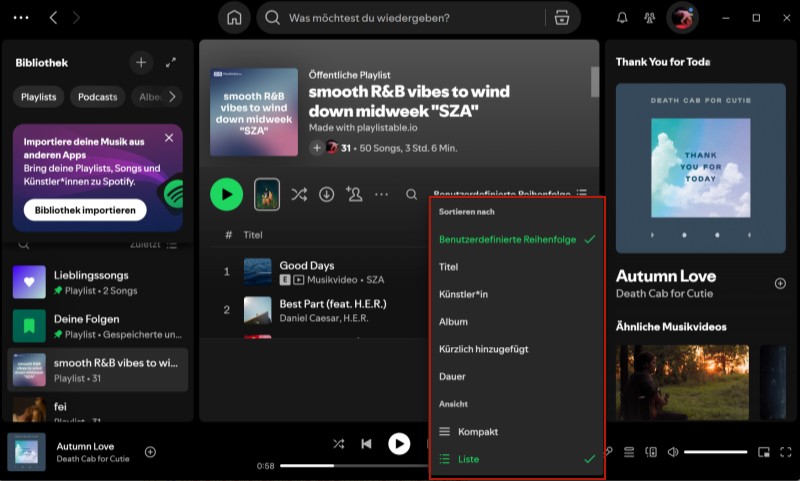Open the similar music video thumbnail
Viewport: 800px width, 481px height.
(x=682, y=383)
